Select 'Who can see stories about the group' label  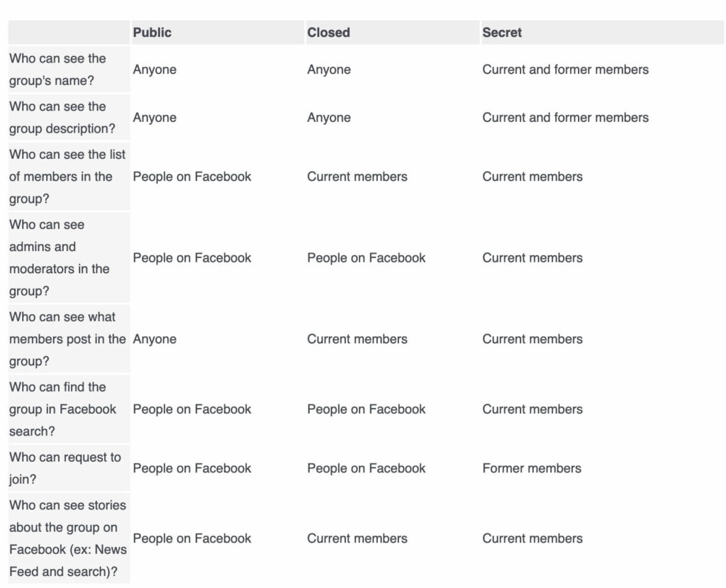pos(67,538)
